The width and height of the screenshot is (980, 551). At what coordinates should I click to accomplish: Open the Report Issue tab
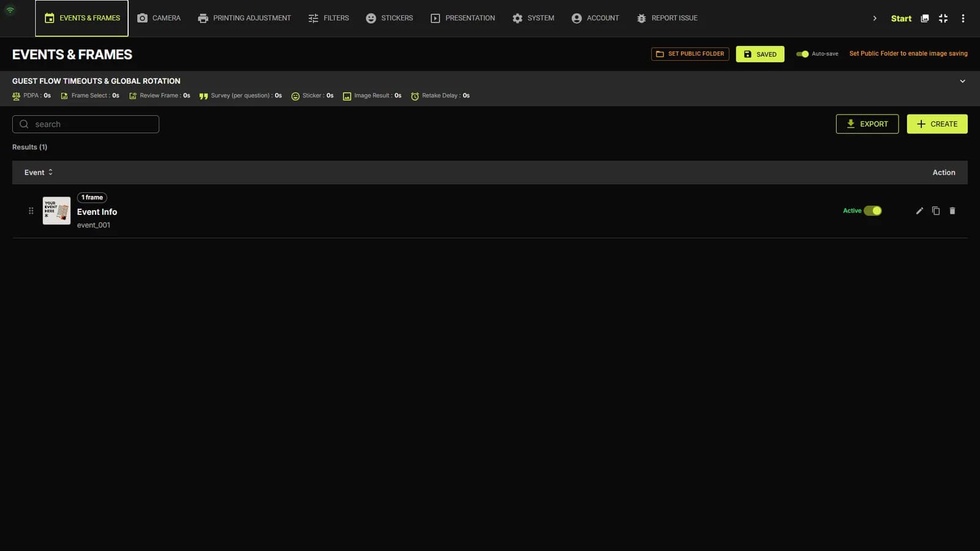[667, 18]
